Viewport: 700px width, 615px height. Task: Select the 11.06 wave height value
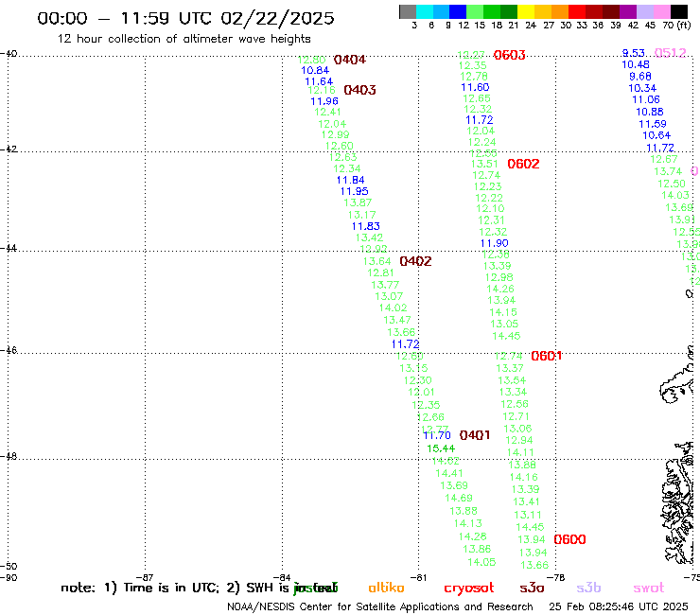646,99
